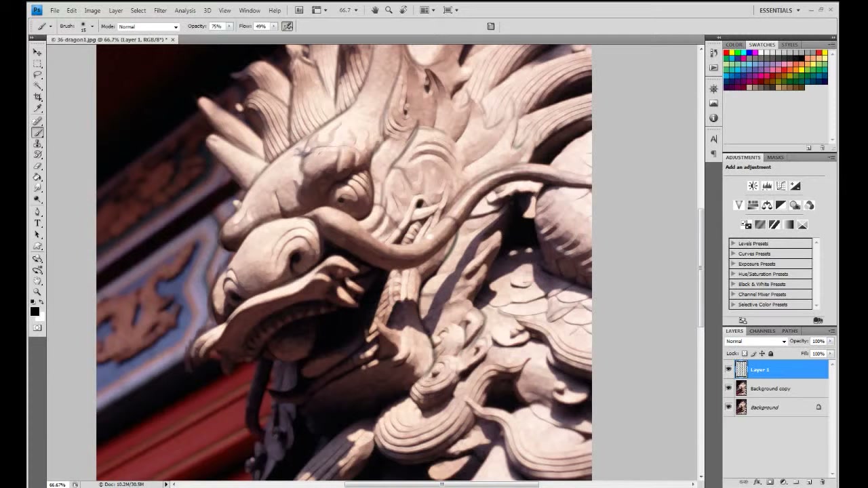Open the layer blend mode dropdown
This screenshot has height=488, width=868.
[x=756, y=341]
